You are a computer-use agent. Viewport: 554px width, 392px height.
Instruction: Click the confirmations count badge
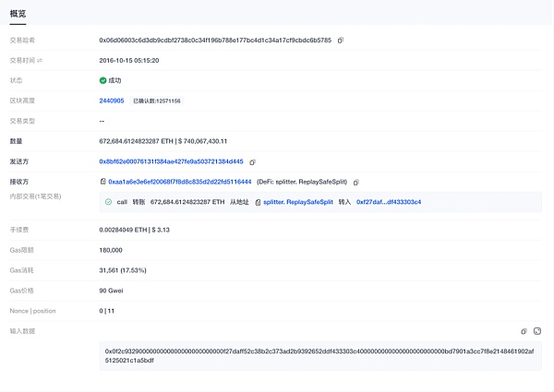click(157, 101)
